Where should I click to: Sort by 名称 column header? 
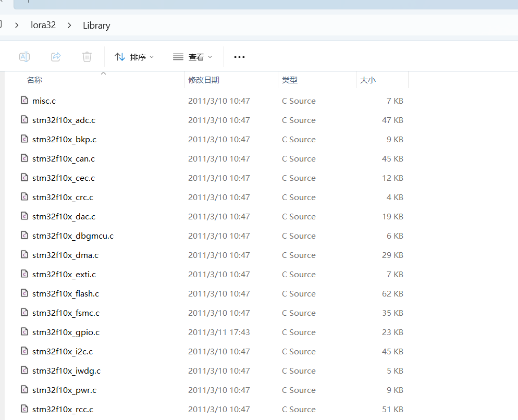[x=34, y=80]
